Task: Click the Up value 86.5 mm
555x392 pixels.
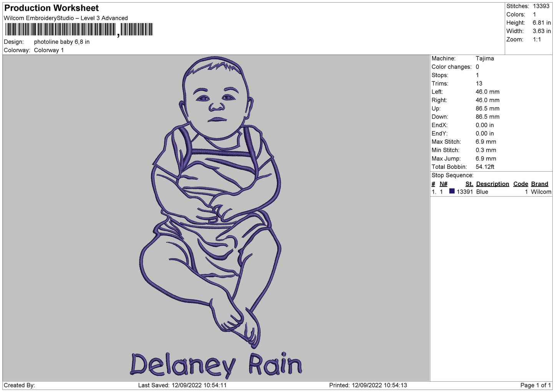Action: (x=487, y=109)
